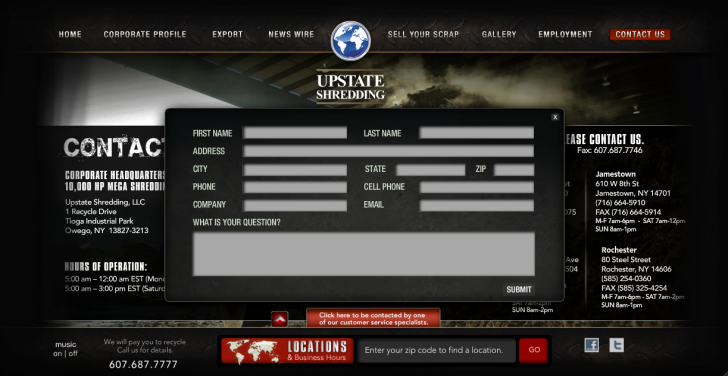The width and height of the screenshot is (728, 376).
Task: Focus the Address field
Action: tap(389, 151)
